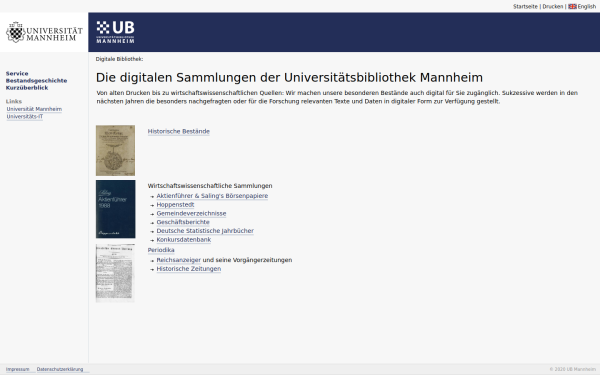600x375 pixels.
Task: Open the Hoppenstedt collection
Action: point(175,205)
